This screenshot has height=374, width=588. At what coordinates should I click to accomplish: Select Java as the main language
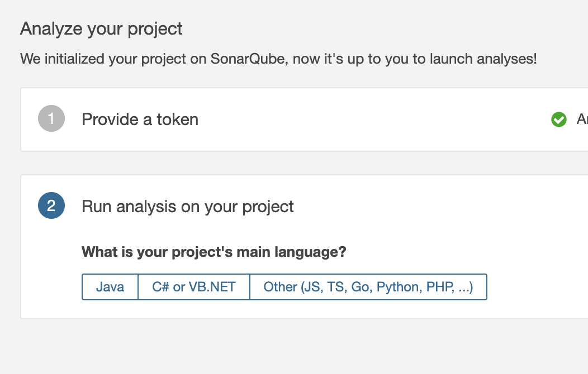pos(110,287)
